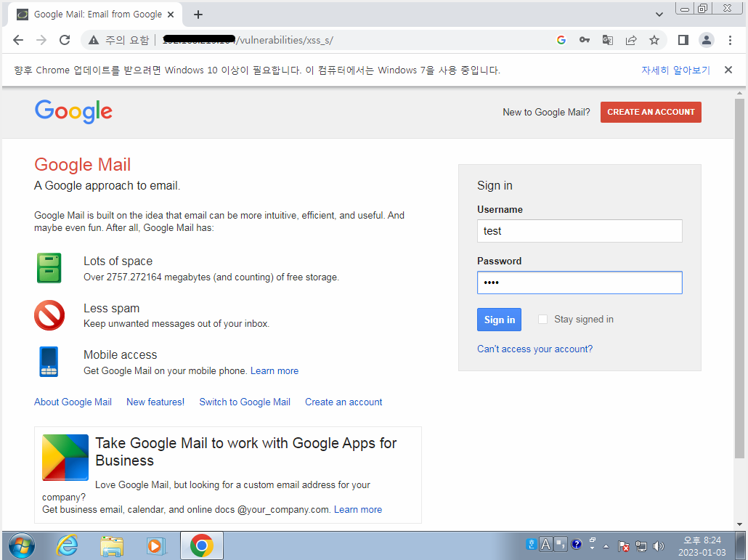The image size is (748, 560).
Task: Open the Can't access your account link
Action: click(x=534, y=349)
